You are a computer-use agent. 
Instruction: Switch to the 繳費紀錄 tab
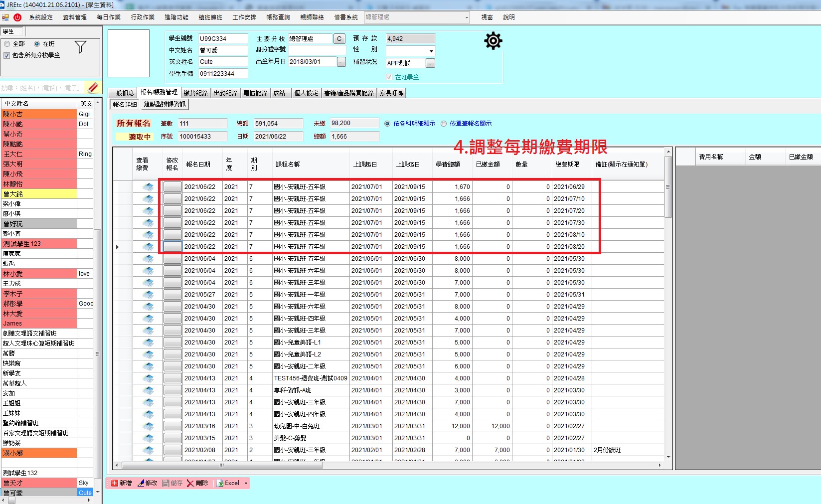pos(195,93)
